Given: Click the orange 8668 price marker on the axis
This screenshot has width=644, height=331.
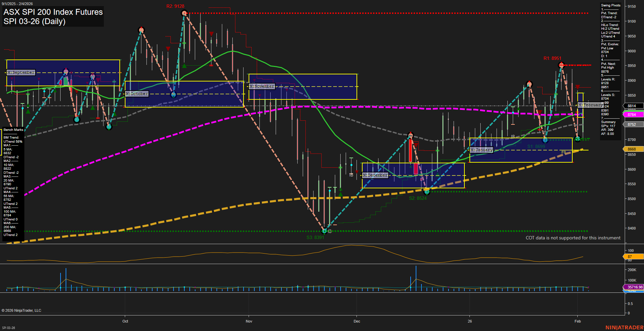Looking at the screenshot, I should 632,149.
